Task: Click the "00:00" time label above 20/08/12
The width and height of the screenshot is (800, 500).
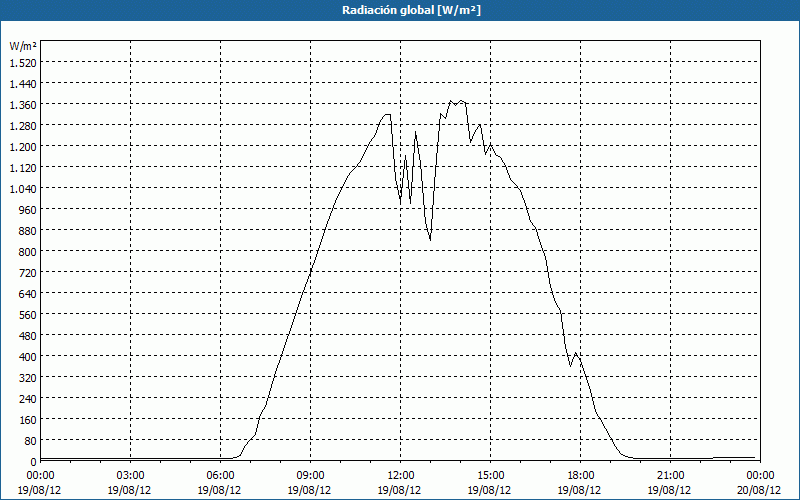Action: [x=760, y=476]
